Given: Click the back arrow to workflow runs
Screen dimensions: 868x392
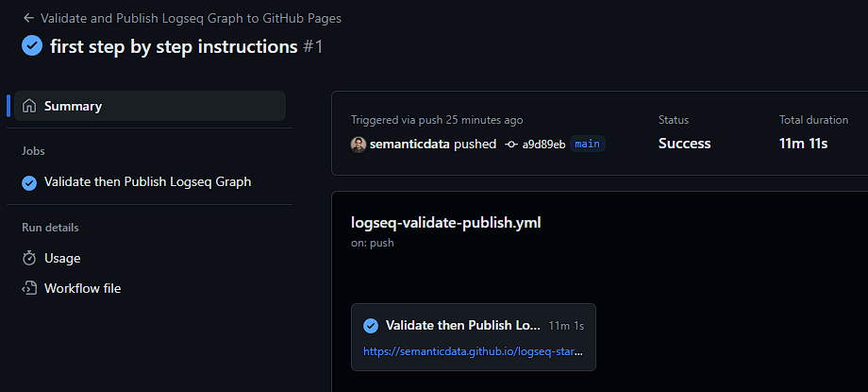Looking at the screenshot, I should (28, 18).
